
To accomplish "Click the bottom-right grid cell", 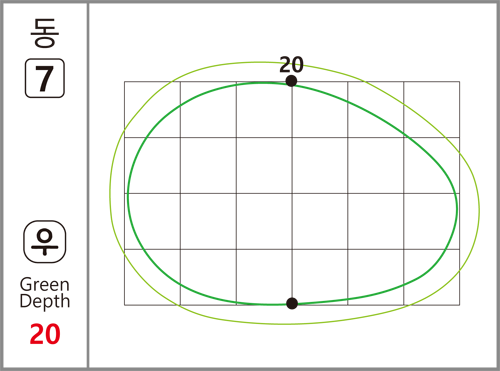I will (x=432, y=277).
